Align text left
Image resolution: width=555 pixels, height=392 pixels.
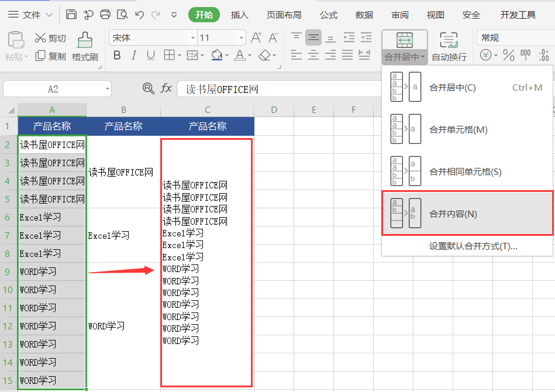[297, 55]
